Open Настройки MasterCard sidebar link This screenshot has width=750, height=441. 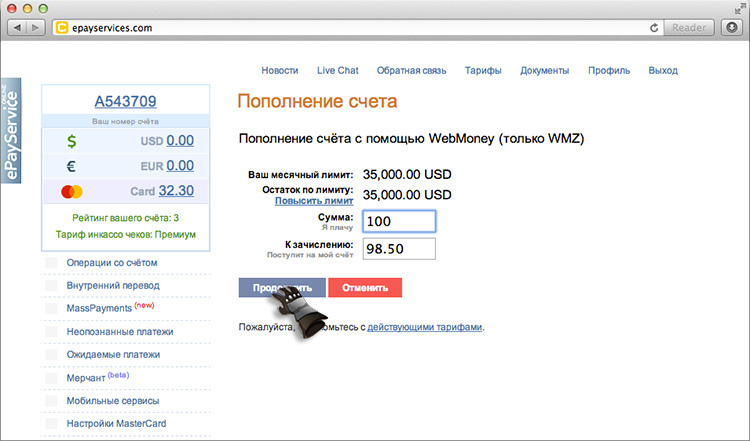(x=116, y=423)
